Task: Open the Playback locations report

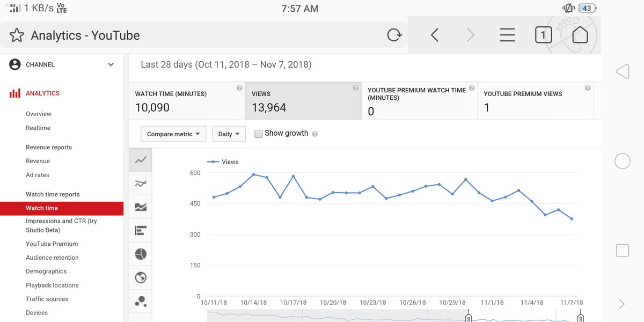Action: tap(52, 286)
